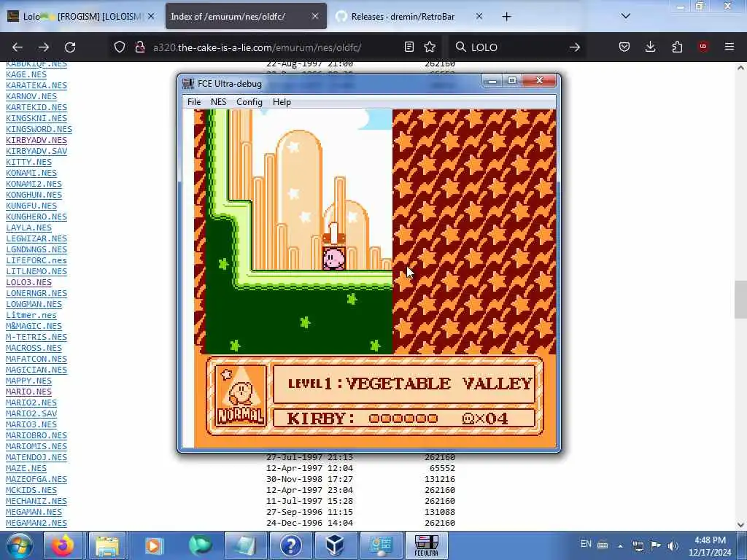Open File Explorer from the taskbar
Viewport: 747px width, 560px height.
(108, 545)
